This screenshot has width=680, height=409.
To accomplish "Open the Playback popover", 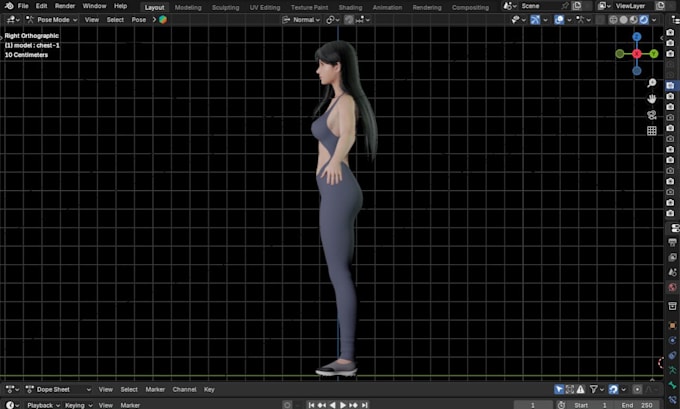I will coord(43,405).
